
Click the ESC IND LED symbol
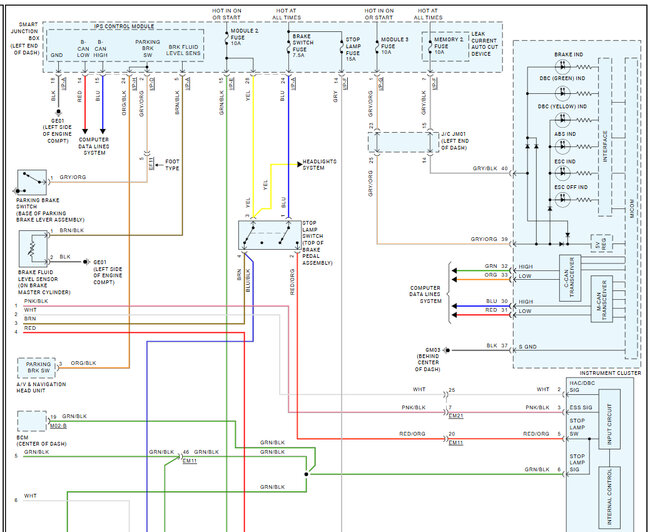pos(562,173)
